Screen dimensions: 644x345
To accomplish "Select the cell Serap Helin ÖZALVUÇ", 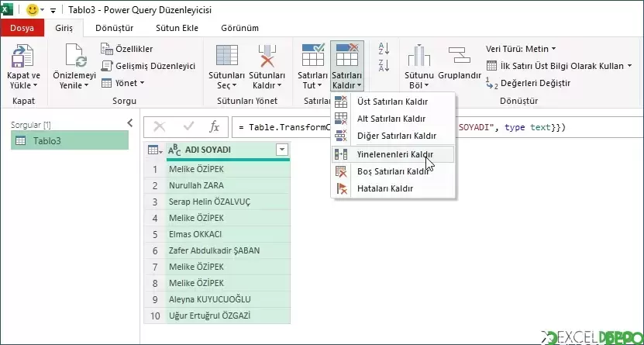I will click(228, 202).
